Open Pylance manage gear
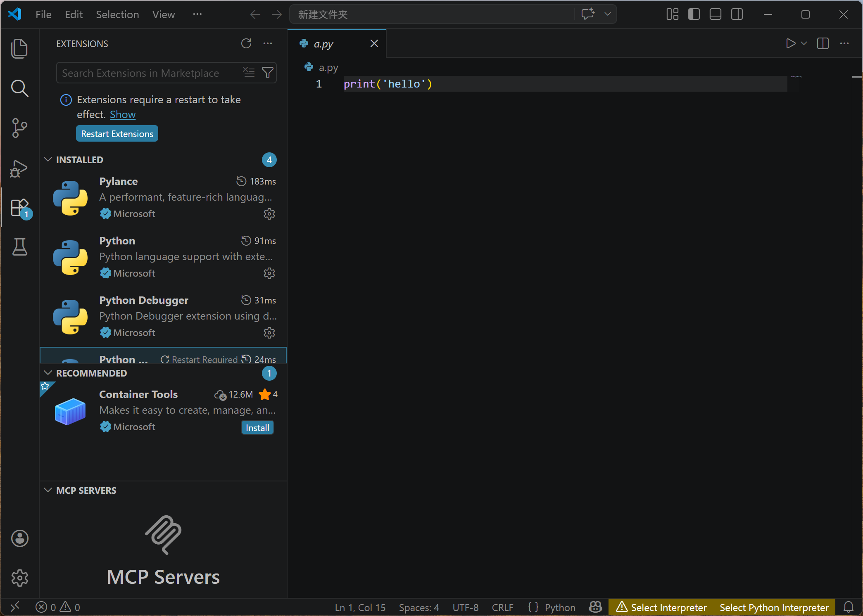This screenshot has height=616, width=863. click(x=269, y=214)
